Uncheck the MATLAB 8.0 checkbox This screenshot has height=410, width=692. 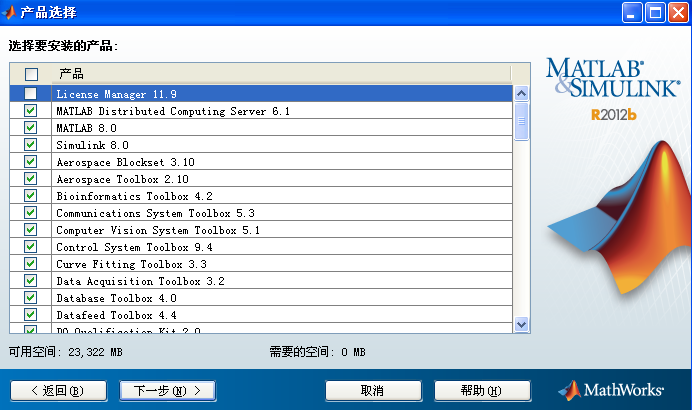click(x=30, y=128)
